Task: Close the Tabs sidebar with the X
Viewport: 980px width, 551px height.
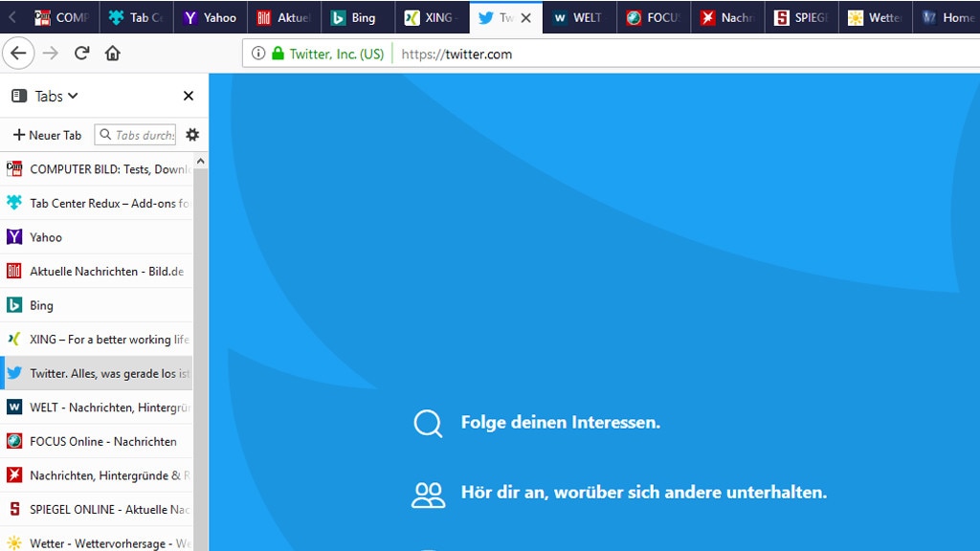Action: 188,96
